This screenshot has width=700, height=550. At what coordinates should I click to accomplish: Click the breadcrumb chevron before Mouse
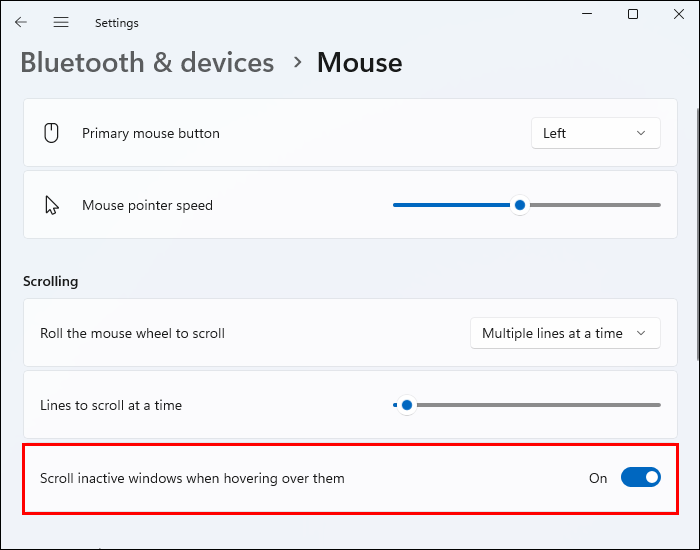[x=297, y=62]
